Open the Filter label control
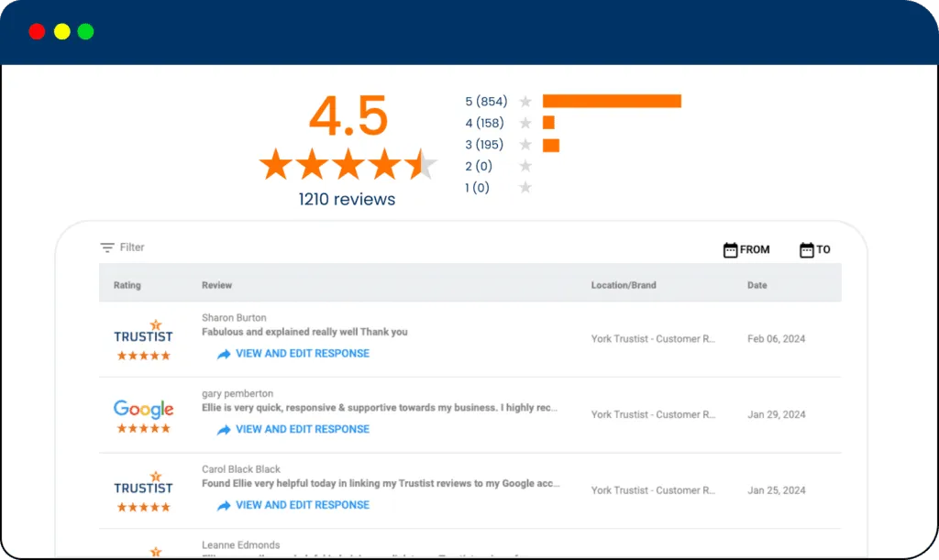This screenshot has height=560, width=939. (132, 247)
